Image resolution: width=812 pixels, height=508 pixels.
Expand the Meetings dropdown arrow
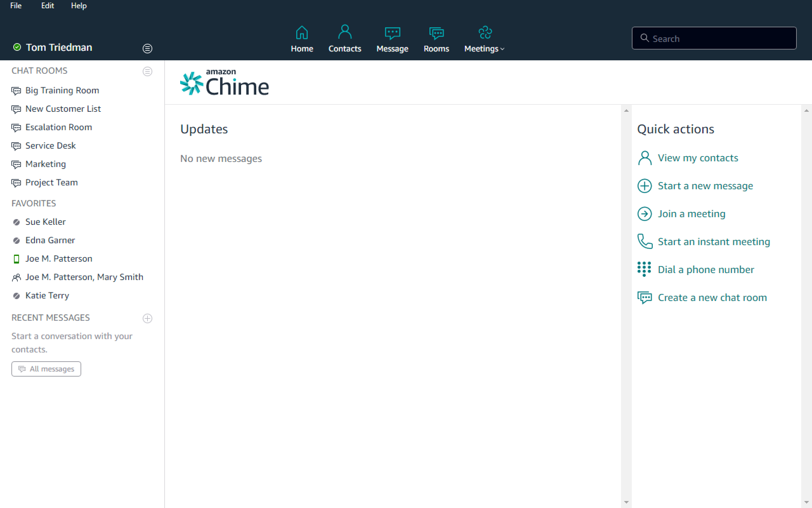coord(502,49)
